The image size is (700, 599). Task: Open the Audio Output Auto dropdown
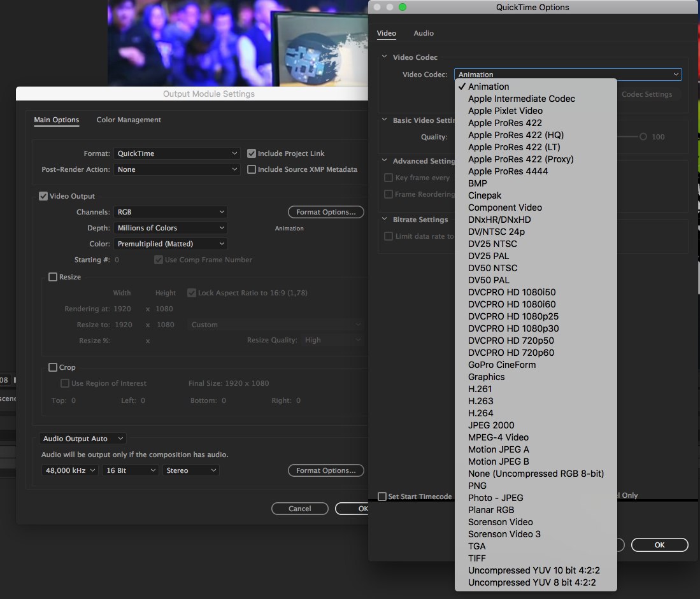[x=83, y=439]
